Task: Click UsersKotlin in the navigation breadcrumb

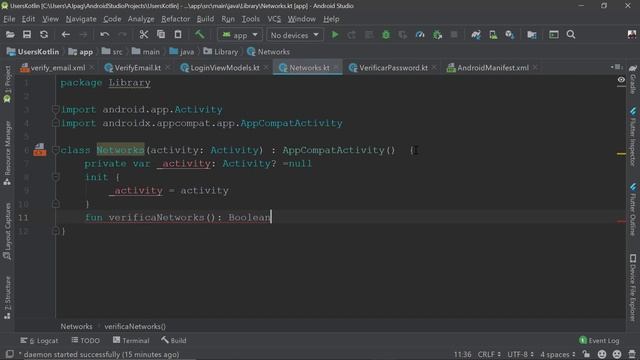Action: pos(33,52)
